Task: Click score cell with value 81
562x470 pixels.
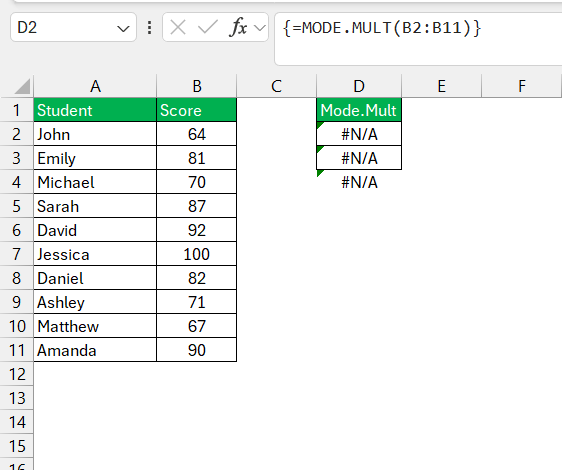Action: 197,158
